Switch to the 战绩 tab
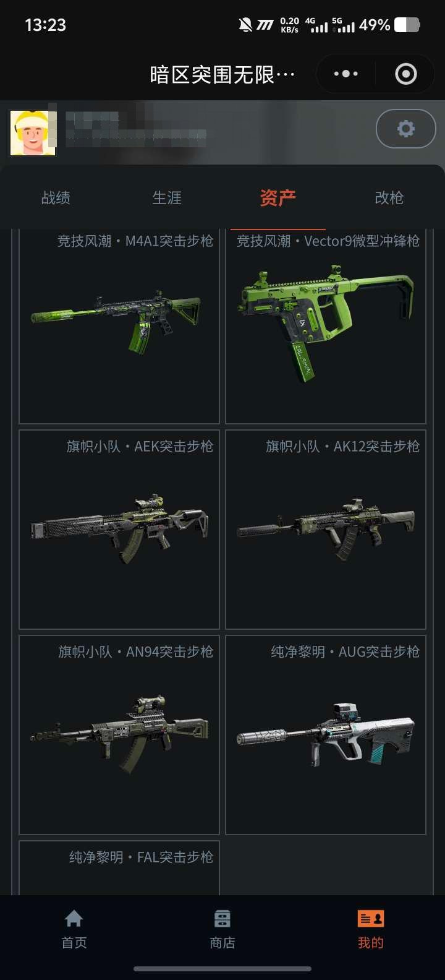 point(56,198)
